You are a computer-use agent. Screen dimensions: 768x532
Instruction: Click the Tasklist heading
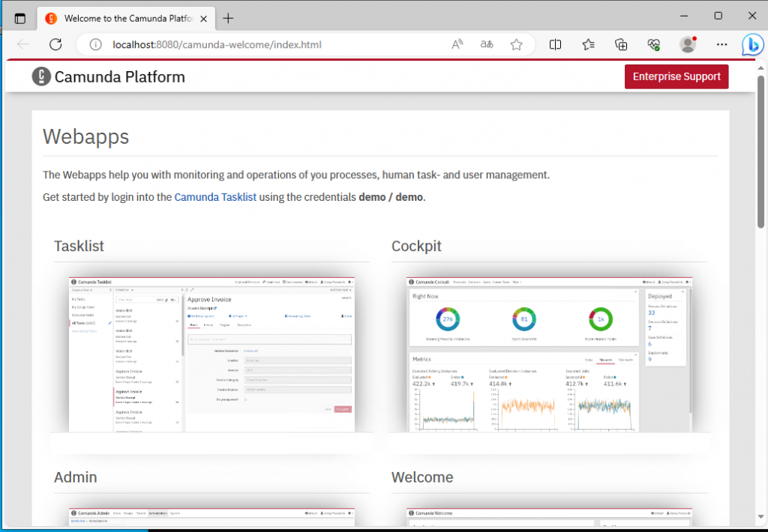(79, 246)
